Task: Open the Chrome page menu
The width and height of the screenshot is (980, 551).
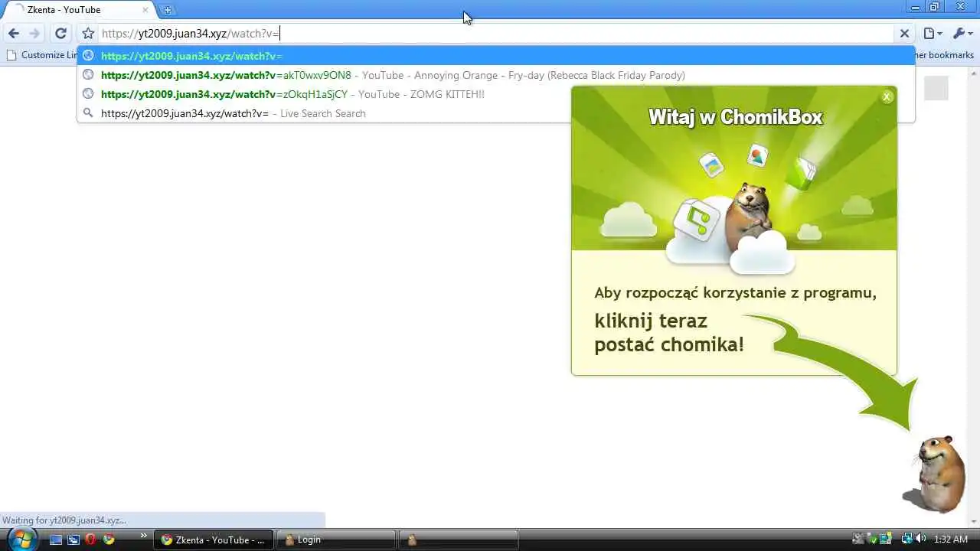Action: click(932, 34)
